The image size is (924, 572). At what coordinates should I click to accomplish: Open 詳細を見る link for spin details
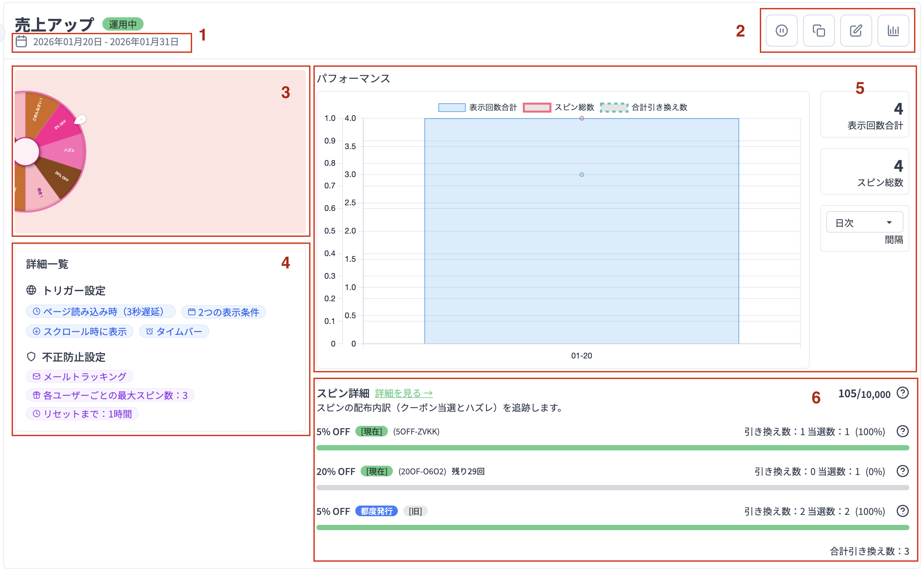point(404,393)
